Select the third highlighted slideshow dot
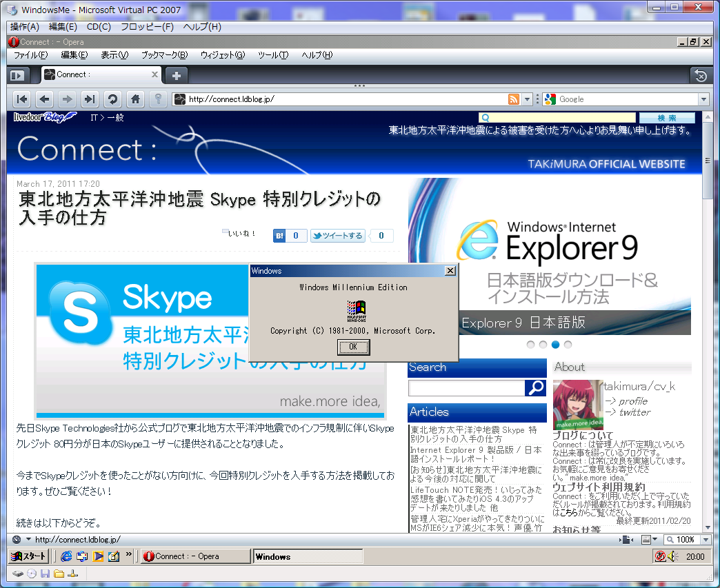720x588 pixels. tap(556, 345)
